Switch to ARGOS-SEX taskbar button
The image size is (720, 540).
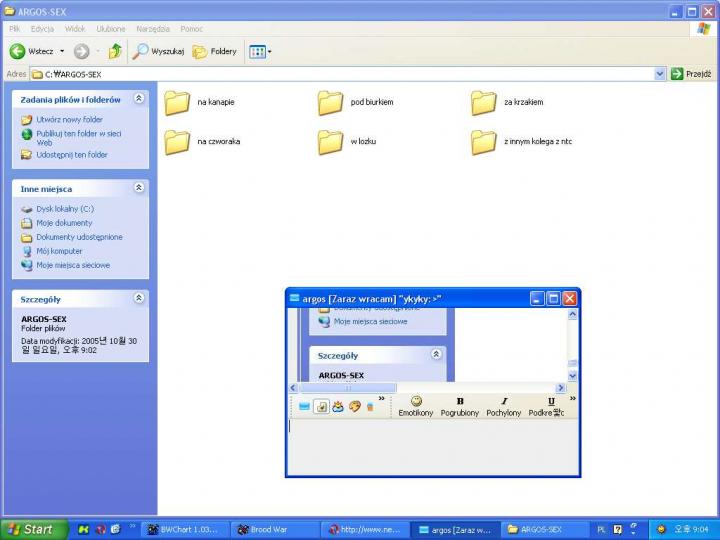(x=545, y=530)
